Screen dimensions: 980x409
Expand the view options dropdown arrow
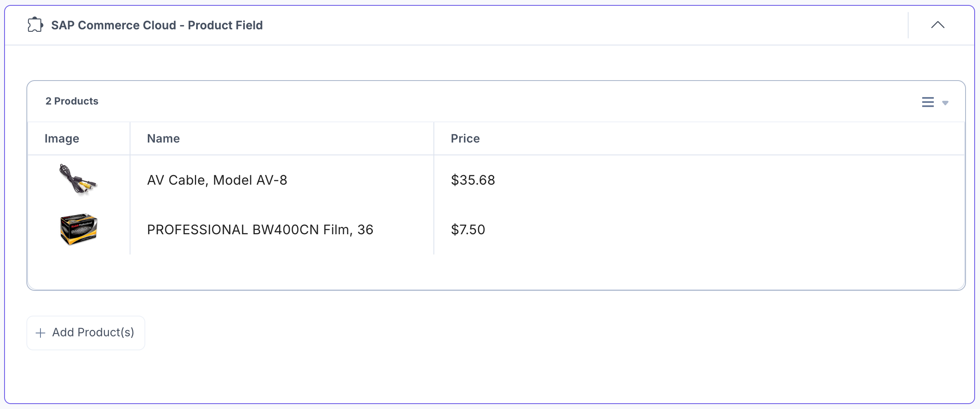(x=945, y=103)
